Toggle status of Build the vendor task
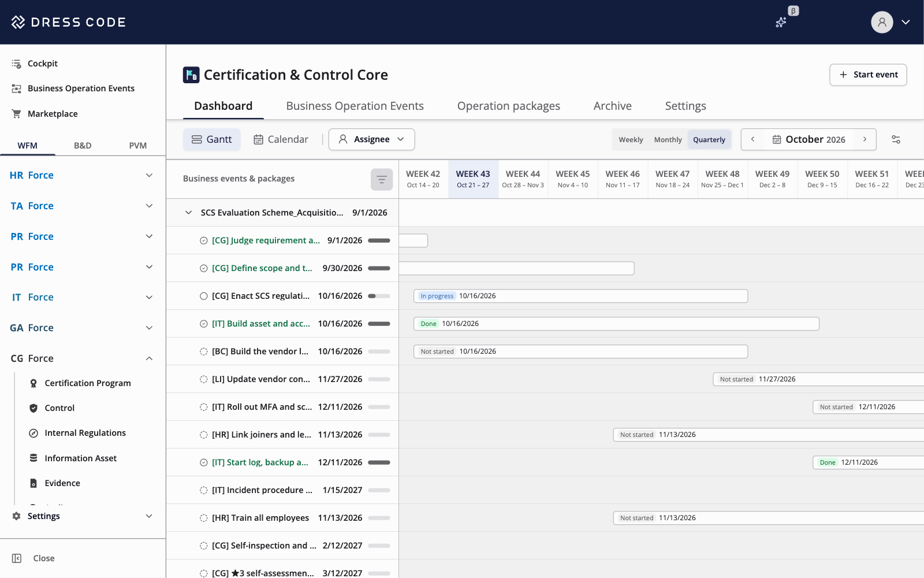 pos(203,351)
